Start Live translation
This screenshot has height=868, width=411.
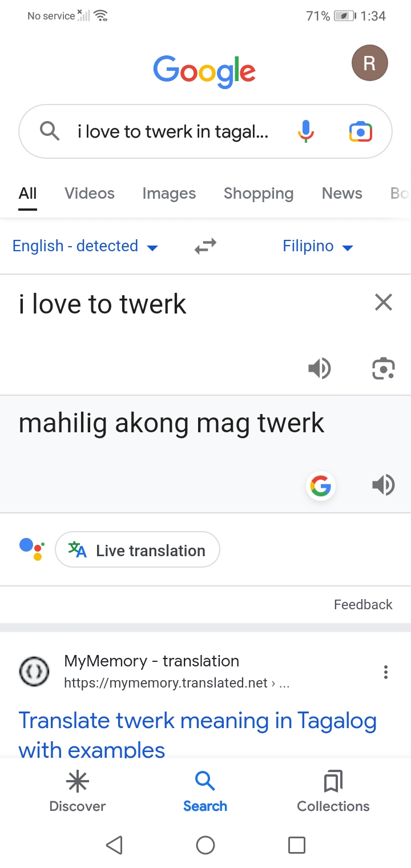point(138,550)
